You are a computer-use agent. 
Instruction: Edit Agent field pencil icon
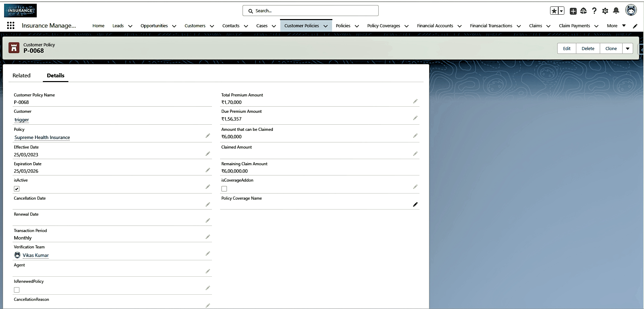point(208,271)
